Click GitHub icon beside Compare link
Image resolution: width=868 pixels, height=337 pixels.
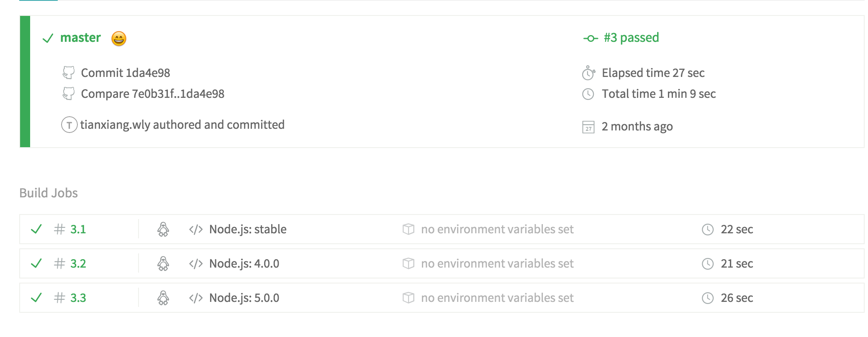click(69, 93)
